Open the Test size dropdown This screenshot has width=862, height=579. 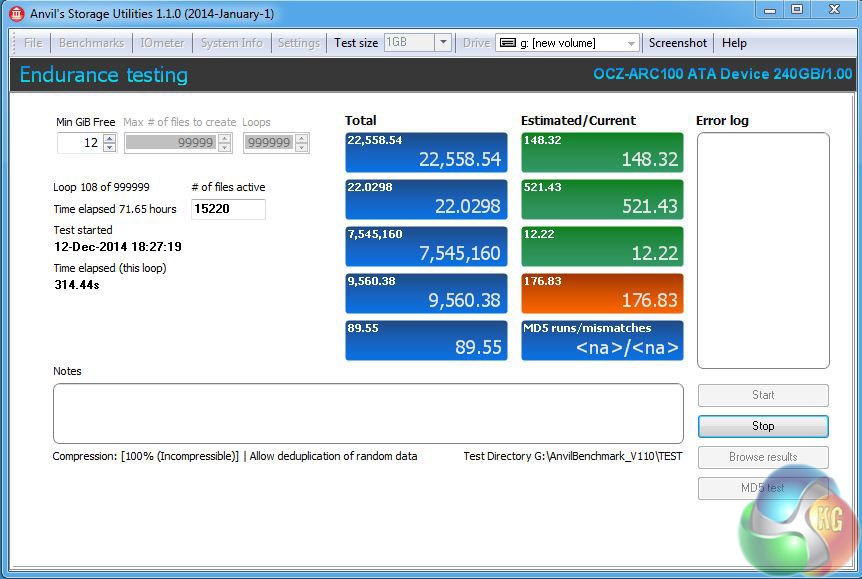443,43
